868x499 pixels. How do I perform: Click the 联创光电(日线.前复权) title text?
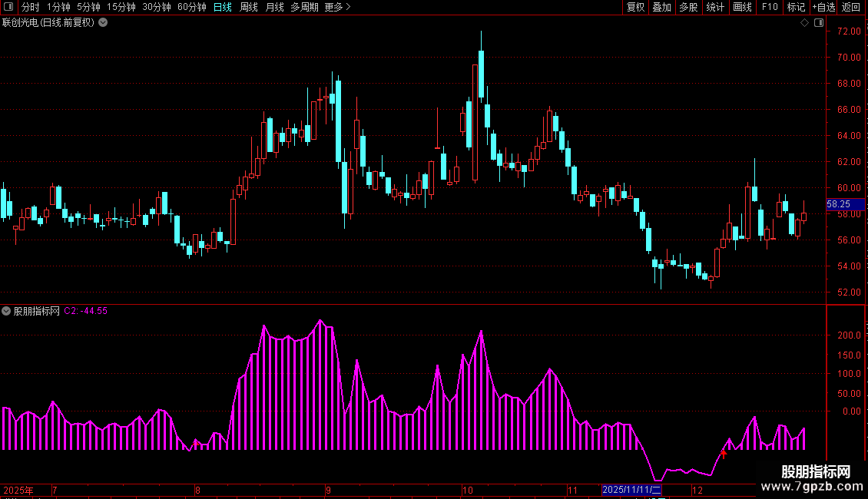pos(48,23)
